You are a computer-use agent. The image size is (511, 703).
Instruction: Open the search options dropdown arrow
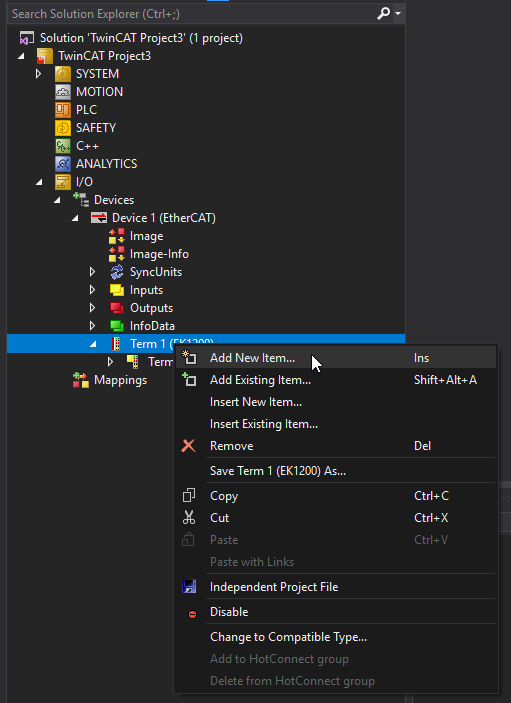pyautogui.click(x=398, y=14)
